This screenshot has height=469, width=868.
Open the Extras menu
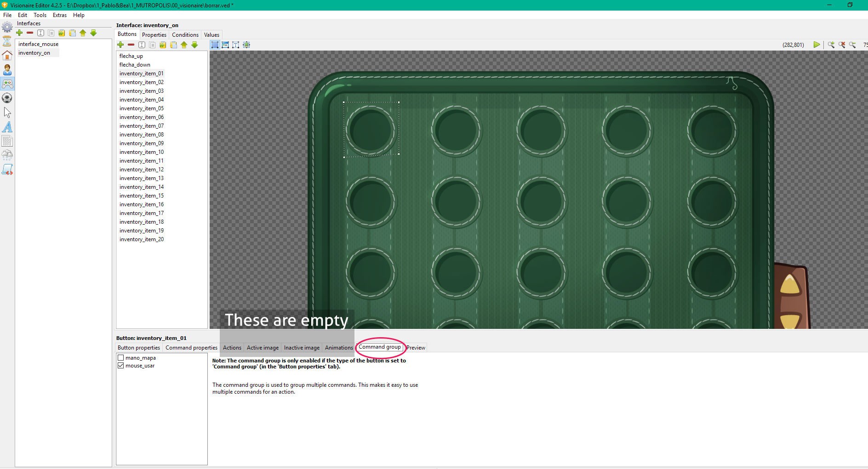pyautogui.click(x=60, y=15)
